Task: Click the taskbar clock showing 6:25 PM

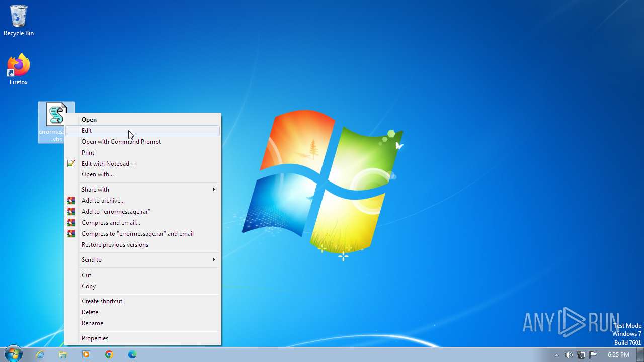Action: pyautogui.click(x=618, y=355)
